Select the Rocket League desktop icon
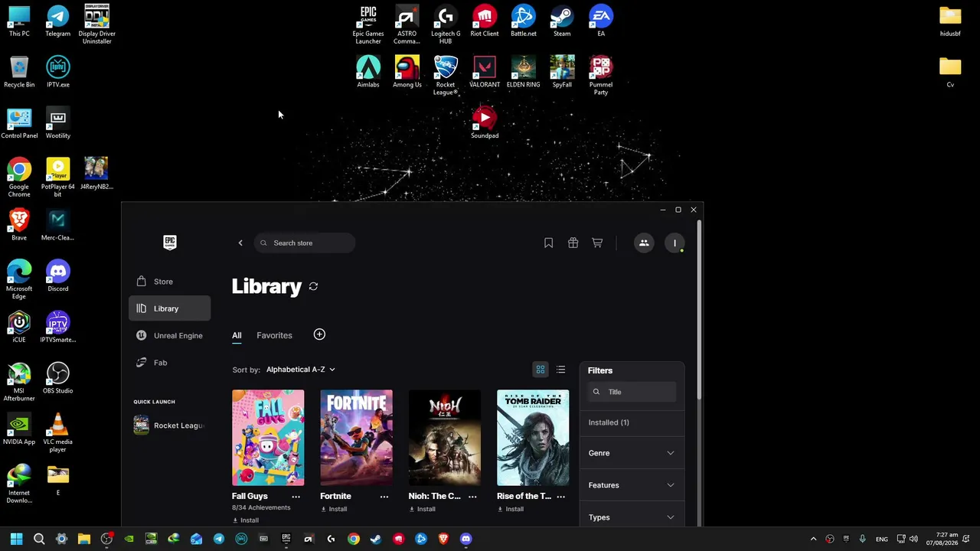The height and width of the screenshot is (551, 980). tap(446, 76)
